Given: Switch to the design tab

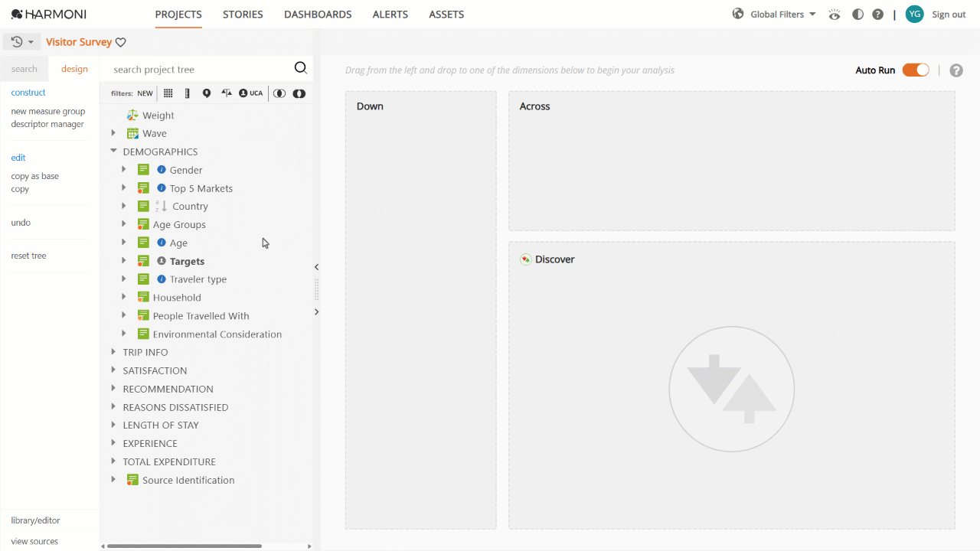Looking at the screenshot, I should click(73, 68).
